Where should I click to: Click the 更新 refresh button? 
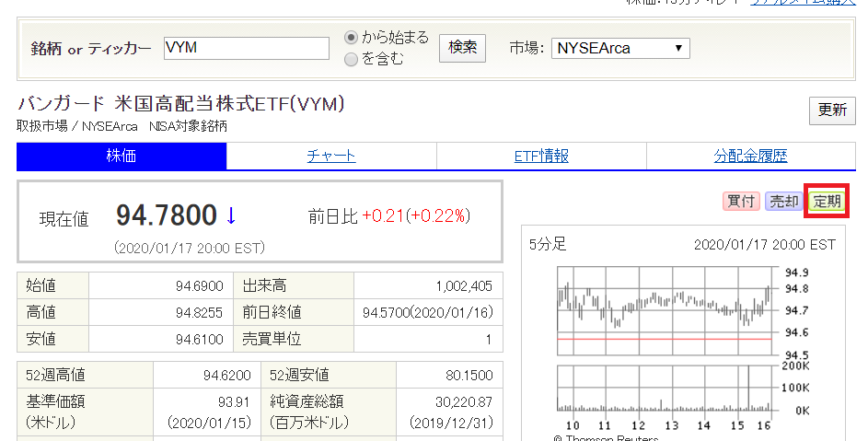tap(832, 110)
